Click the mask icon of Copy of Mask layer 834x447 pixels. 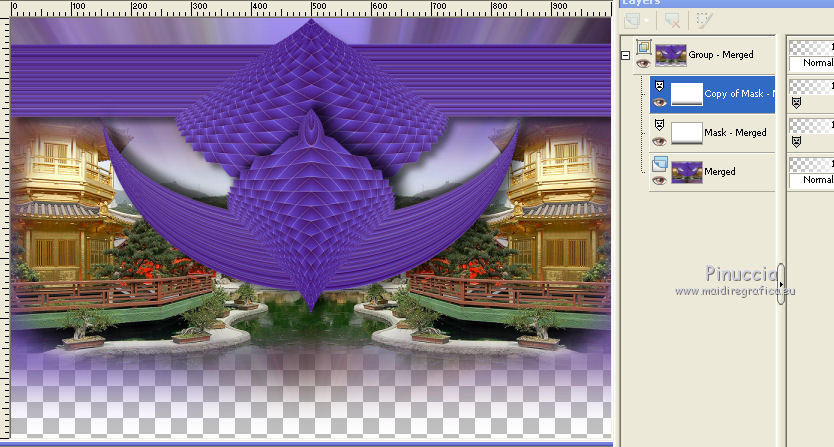pyautogui.click(x=660, y=85)
